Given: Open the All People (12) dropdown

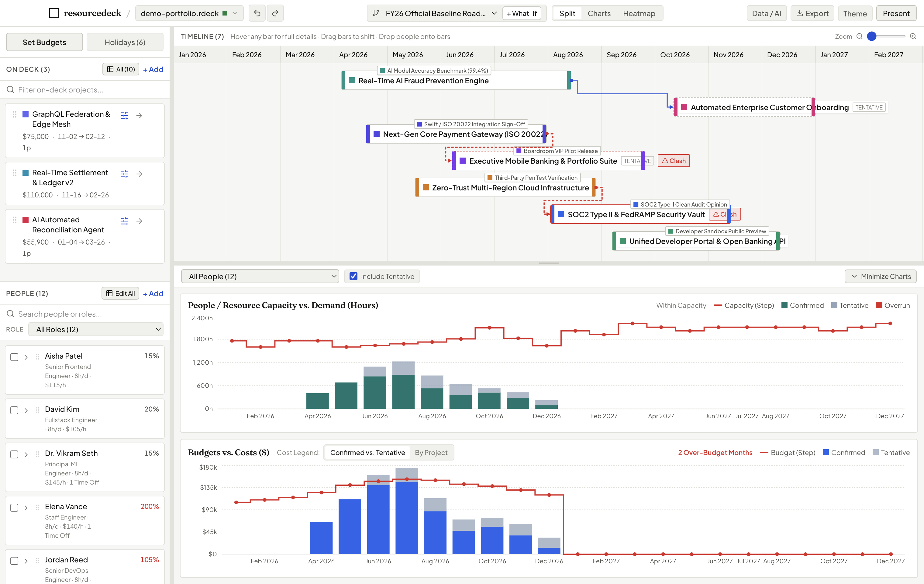Looking at the screenshot, I should (x=260, y=276).
